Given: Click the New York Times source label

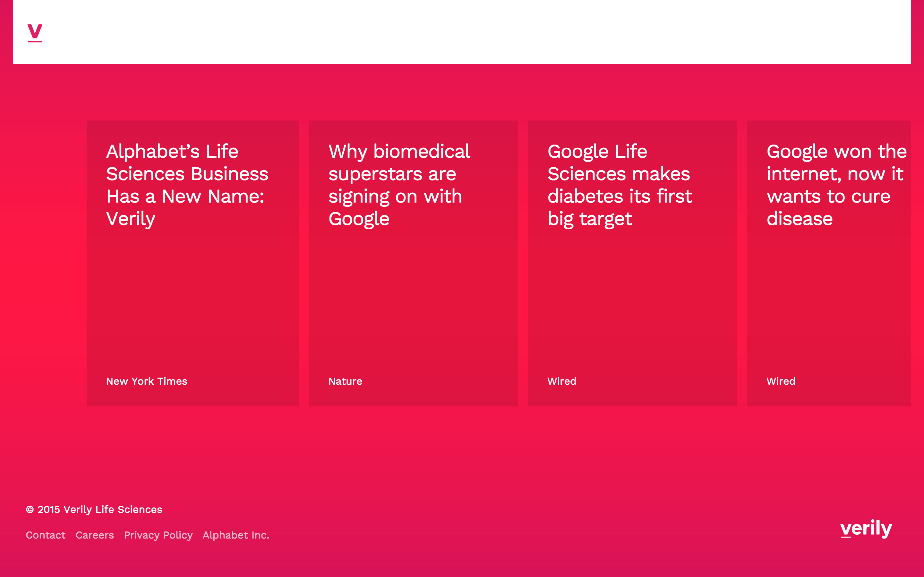Looking at the screenshot, I should (147, 381).
